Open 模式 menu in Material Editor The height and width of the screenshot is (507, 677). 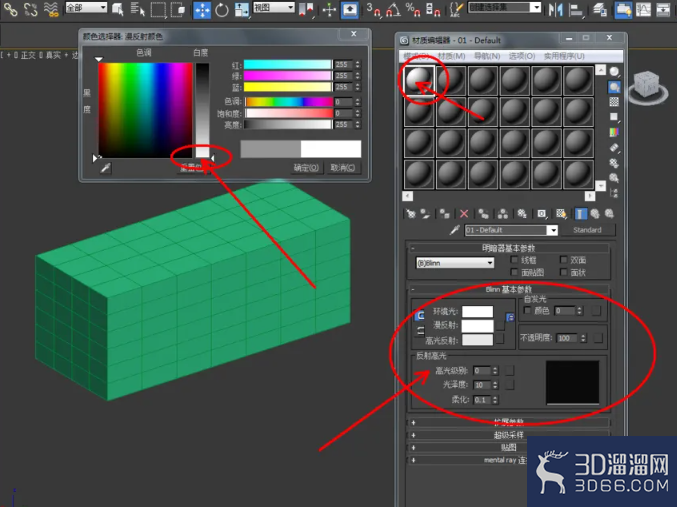(x=416, y=56)
